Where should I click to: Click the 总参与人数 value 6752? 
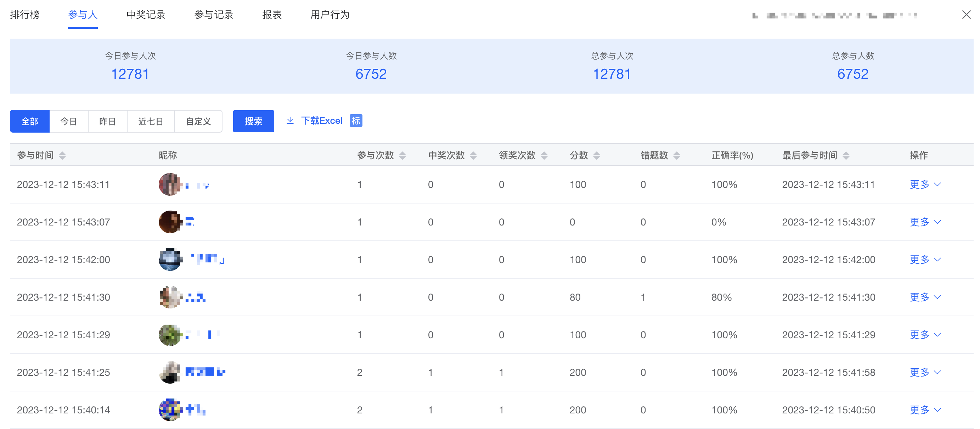852,74
